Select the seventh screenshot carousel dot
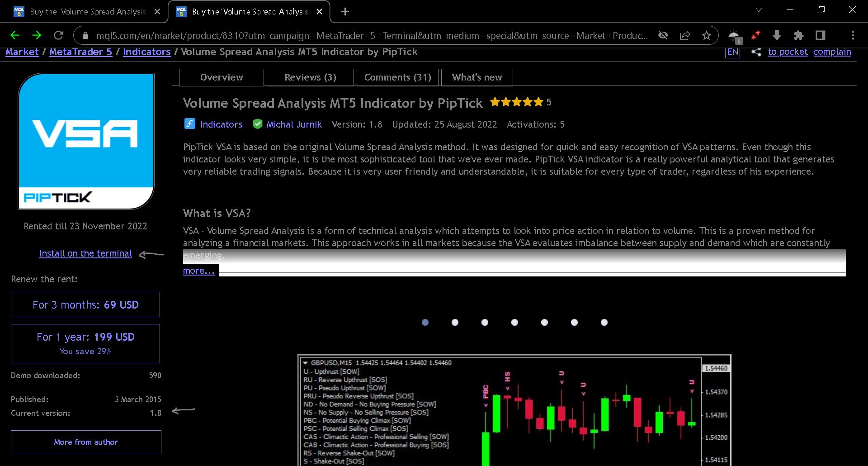The width and height of the screenshot is (868, 466). coord(604,322)
